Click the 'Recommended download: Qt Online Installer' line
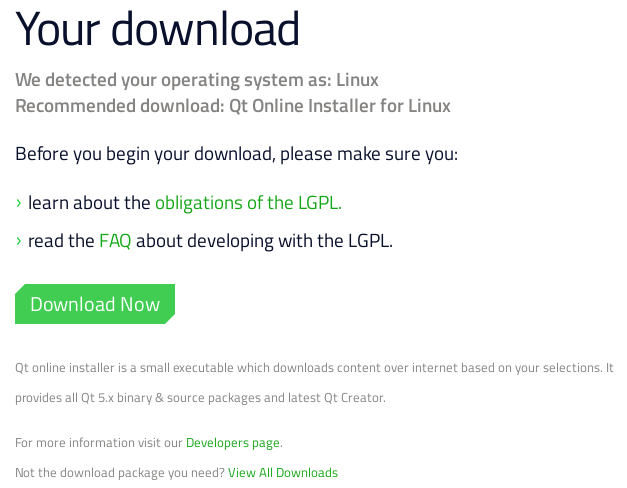The height and width of the screenshot is (488, 627). [233, 106]
